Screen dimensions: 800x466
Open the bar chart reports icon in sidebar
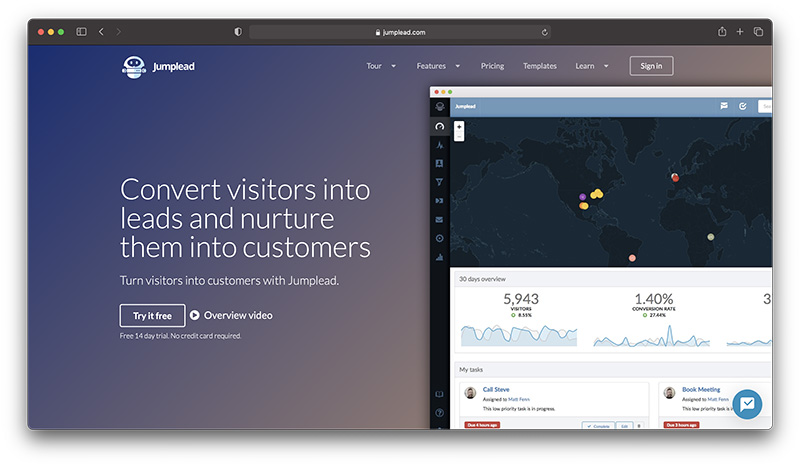coord(439,257)
